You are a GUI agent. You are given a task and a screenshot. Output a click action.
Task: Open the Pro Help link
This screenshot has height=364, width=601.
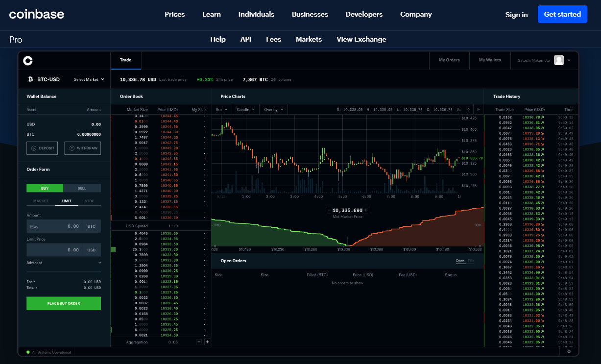218,39
